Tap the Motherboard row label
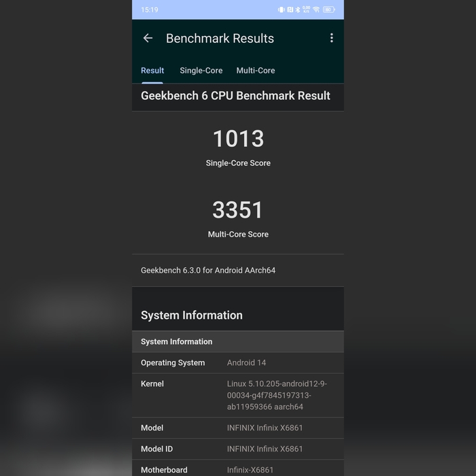The image size is (476, 476). click(x=164, y=470)
